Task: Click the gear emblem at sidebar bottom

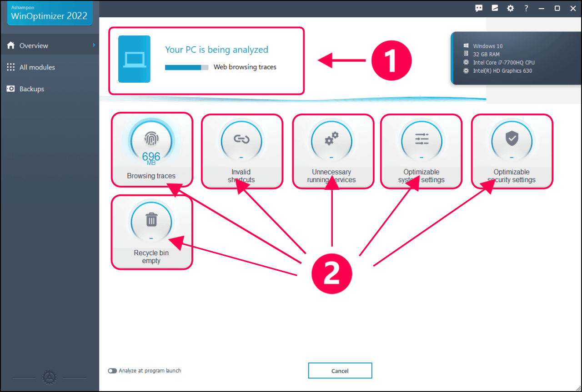Action: coord(49,377)
